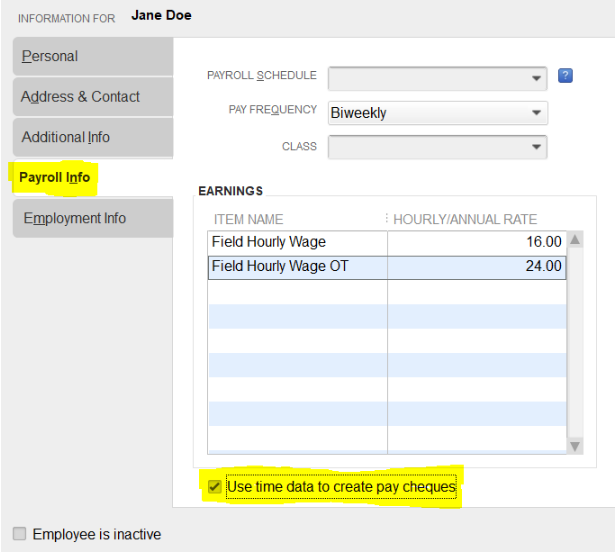
Task: Click the earnings table scroll down arrow
Action: click(x=575, y=446)
